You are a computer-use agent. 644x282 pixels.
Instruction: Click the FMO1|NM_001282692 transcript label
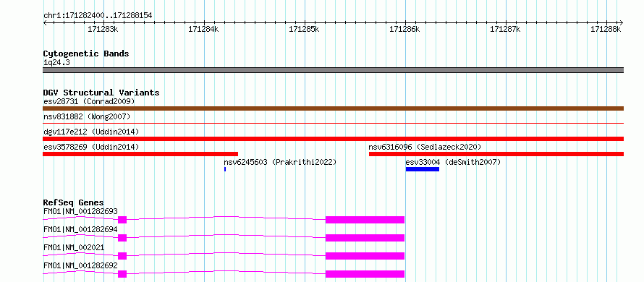(x=80, y=265)
